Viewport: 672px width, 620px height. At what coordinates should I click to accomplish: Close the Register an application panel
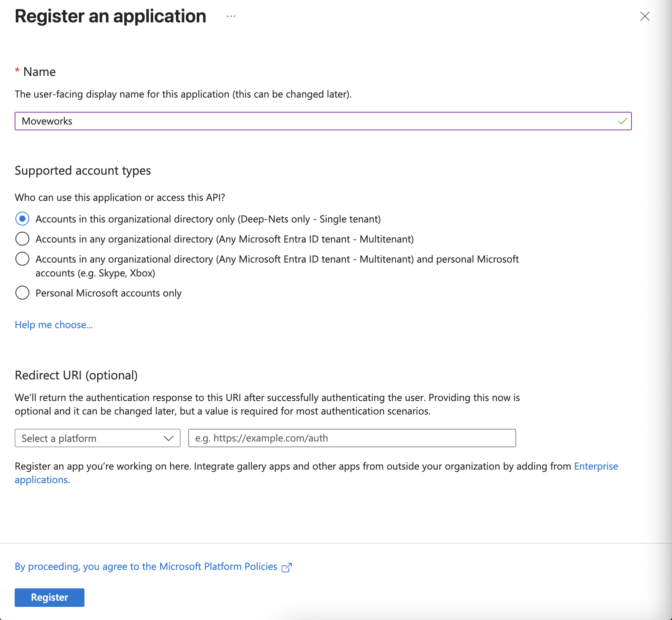coord(645,16)
